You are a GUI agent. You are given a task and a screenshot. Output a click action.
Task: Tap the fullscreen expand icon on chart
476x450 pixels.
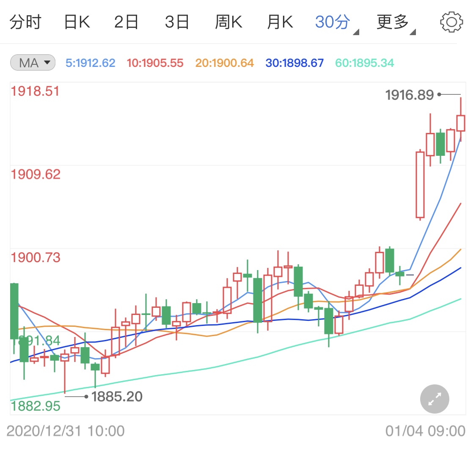[434, 399]
